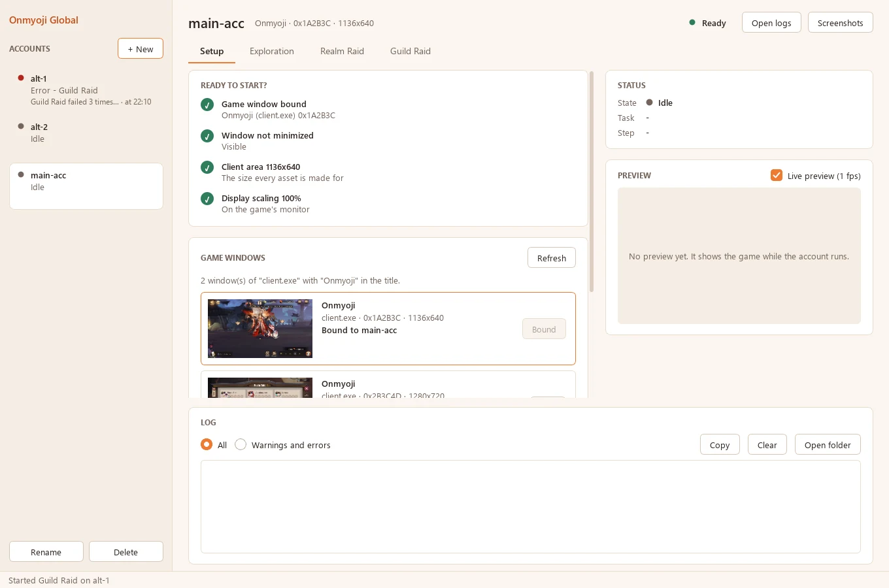
Task: Click the Copy log button
Action: (720, 444)
